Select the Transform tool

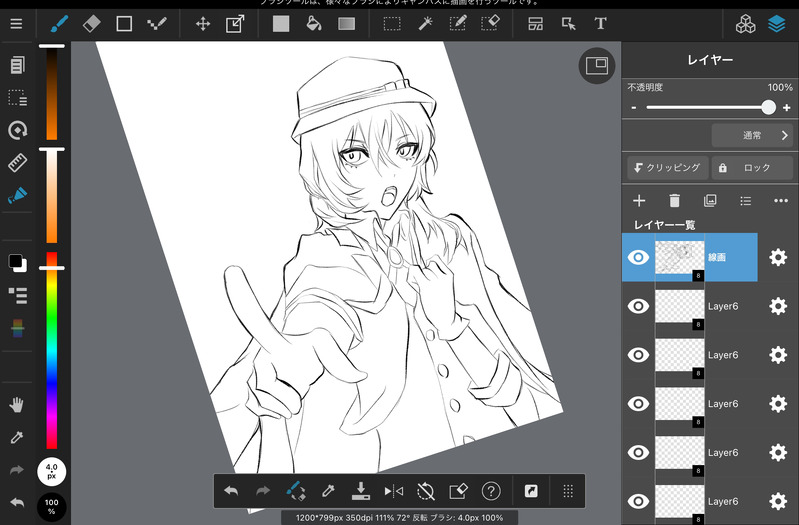coord(235,23)
